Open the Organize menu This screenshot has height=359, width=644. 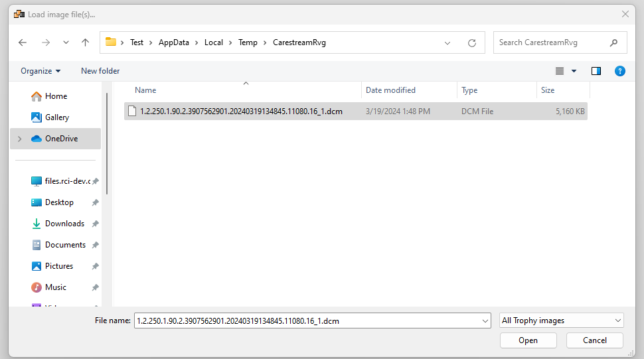(40, 71)
